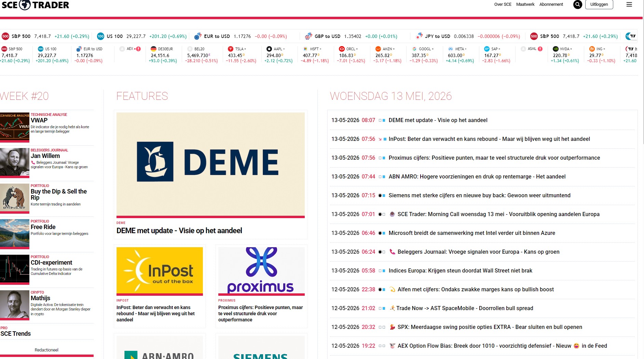The height and width of the screenshot is (359, 644).
Task: Click the Apple AAPL ticker icon
Action: [269, 49]
